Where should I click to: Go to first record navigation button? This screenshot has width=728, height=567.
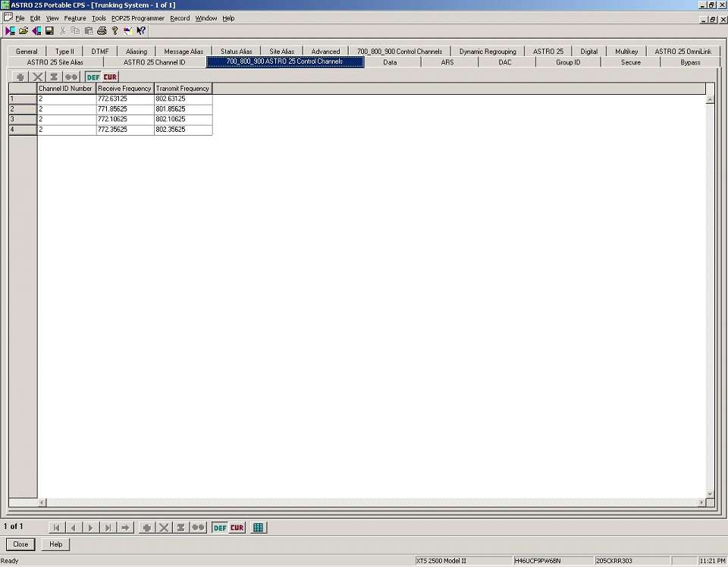pos(56,528)
